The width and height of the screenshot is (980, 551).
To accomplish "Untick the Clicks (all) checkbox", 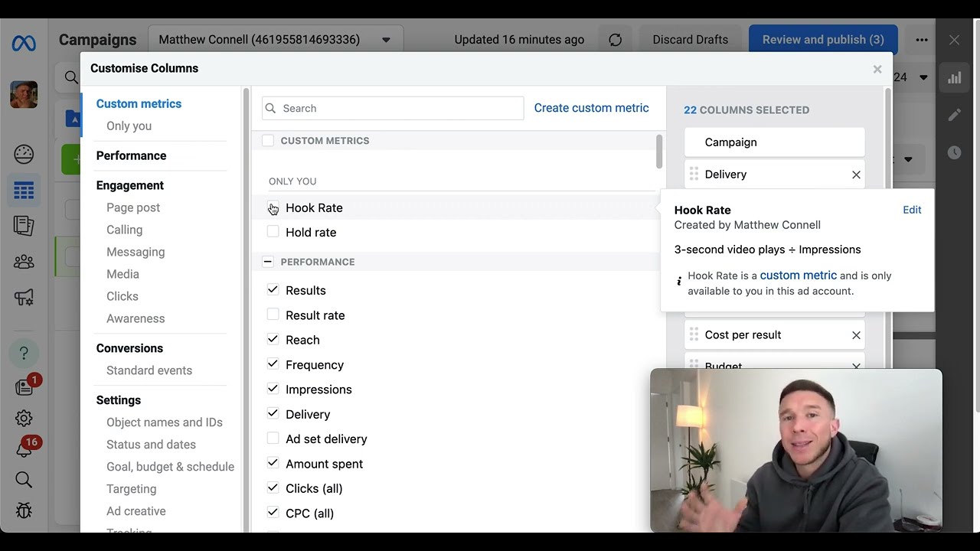I will pos(273,487).
